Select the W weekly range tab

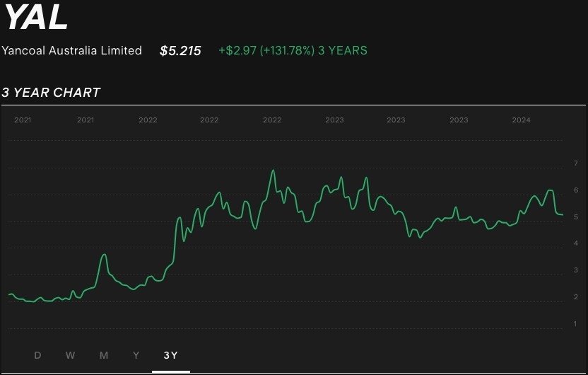point(70,355)
